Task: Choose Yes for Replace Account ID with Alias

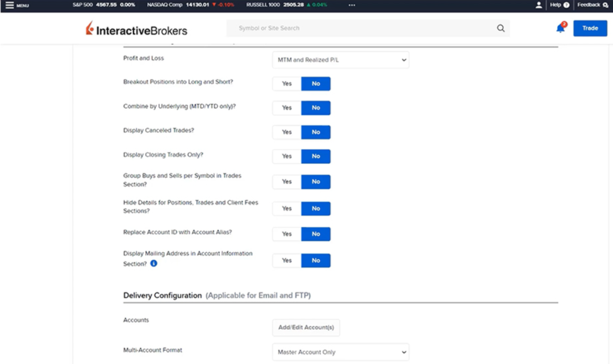Action: pos(287,234)
